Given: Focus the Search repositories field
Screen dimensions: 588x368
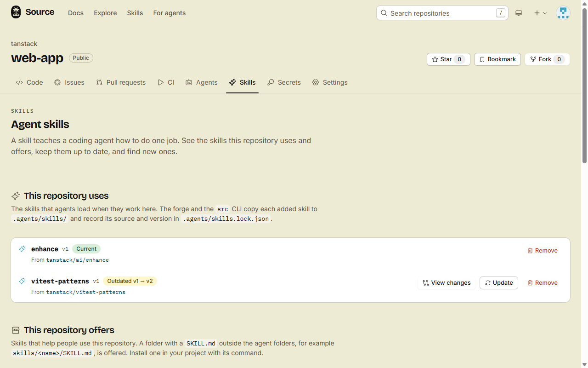Looking at the screenshot, I should click(x=442, y=13).
